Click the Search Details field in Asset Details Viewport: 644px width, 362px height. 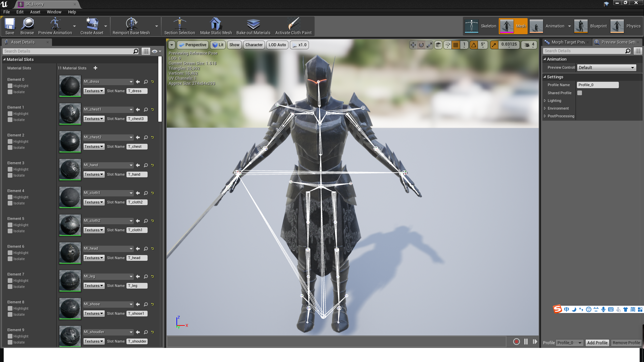click(67, 51)
